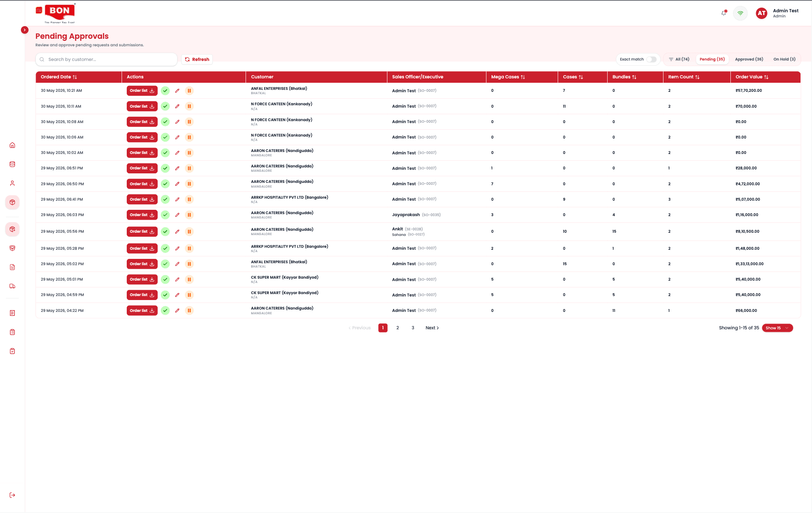Open the AT user avatar

[761, 13]
